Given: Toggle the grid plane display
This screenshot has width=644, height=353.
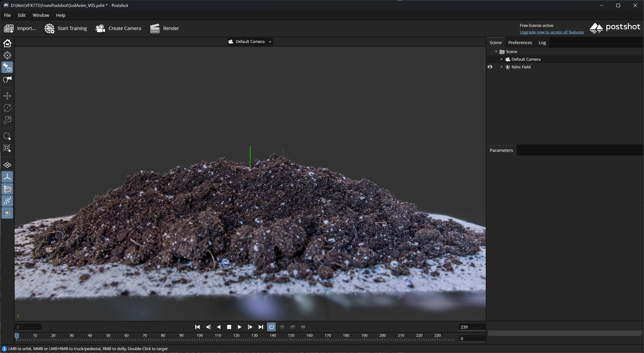Looking at the screenshot, I should [7, 165].
